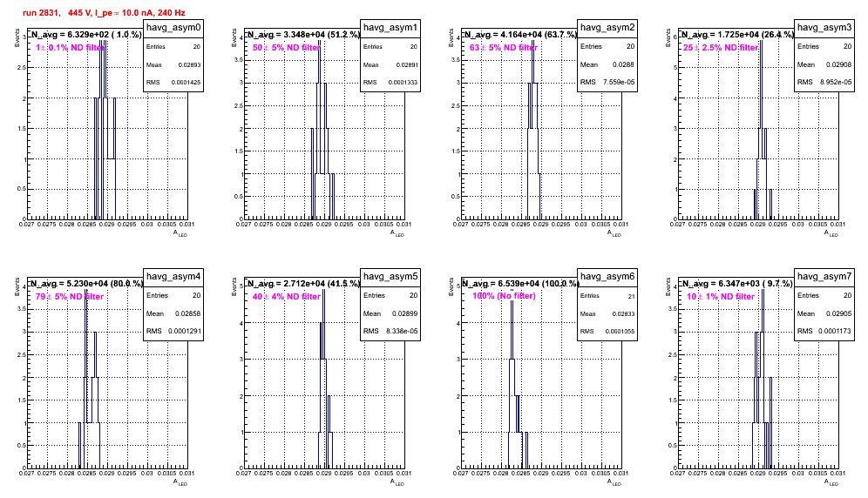Select the RMS value 8.338e-05
Screen dimensions: 868x498
pyautogui.click(x=402, y=332)
